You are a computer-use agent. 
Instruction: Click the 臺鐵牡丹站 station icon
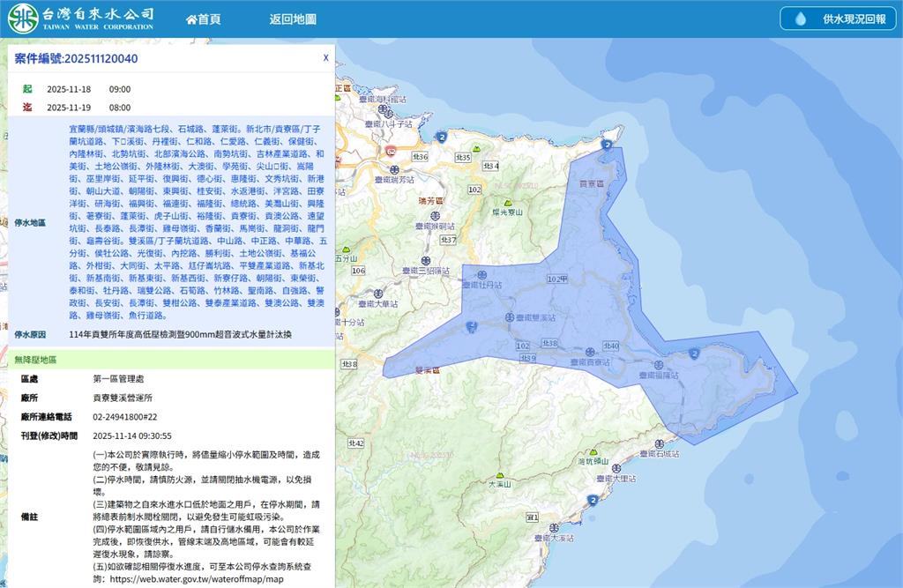pyautogui.click(x=481, y=275)
